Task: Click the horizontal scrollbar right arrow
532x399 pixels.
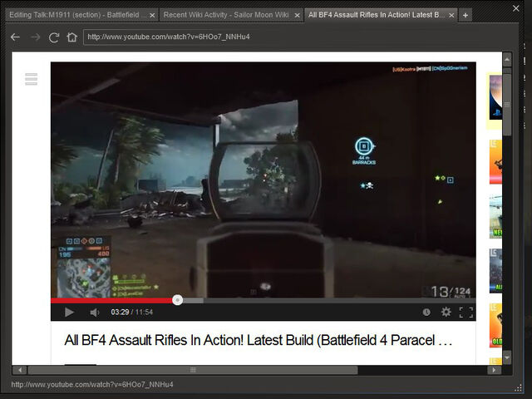Action: pyautogui.click(x=494, y=370)
